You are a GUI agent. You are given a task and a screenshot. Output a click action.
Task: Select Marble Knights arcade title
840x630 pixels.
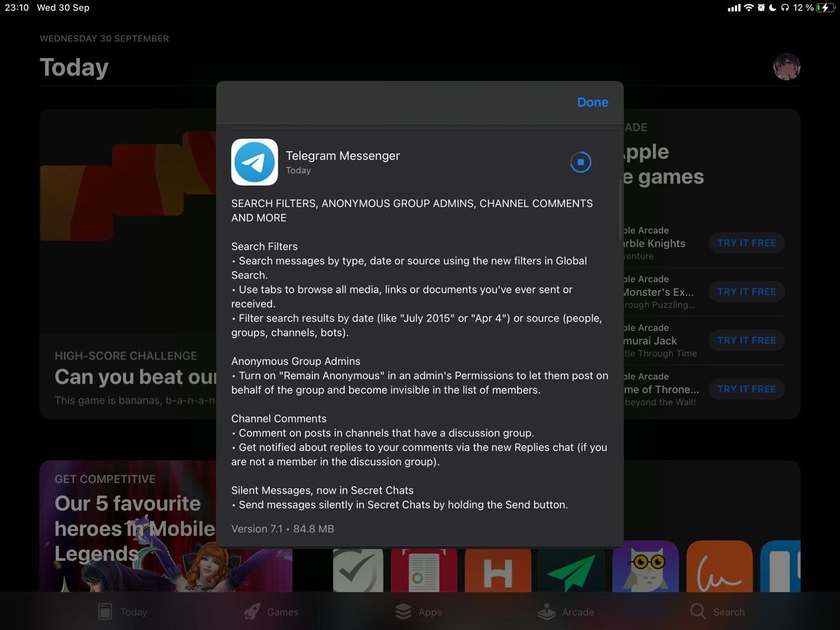[x=654, y=243]
